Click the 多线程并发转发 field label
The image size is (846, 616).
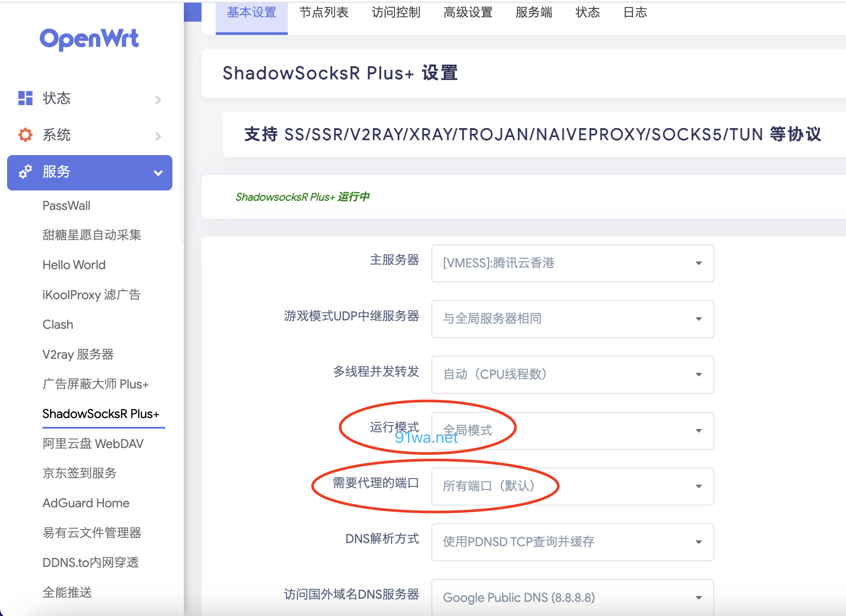(x=376, y=372)
